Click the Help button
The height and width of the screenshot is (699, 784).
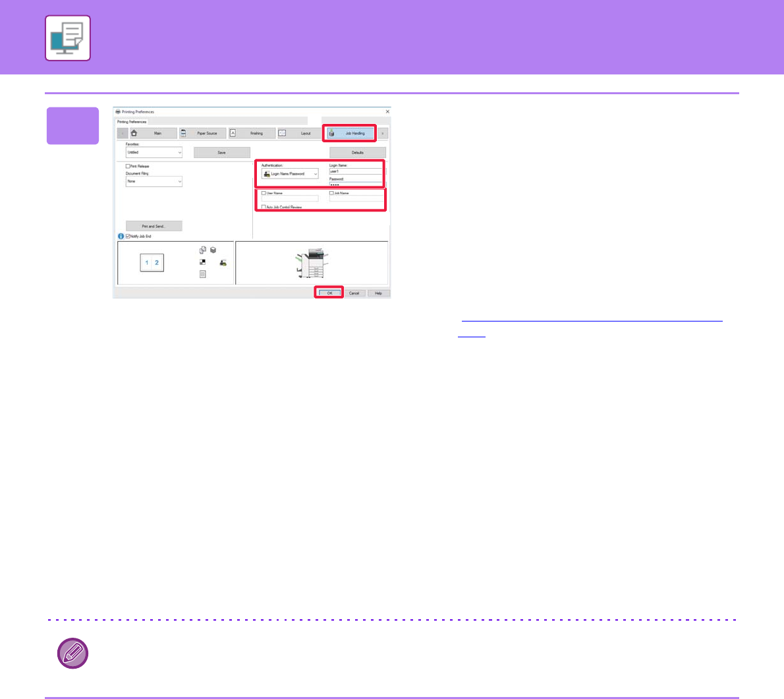379,293
